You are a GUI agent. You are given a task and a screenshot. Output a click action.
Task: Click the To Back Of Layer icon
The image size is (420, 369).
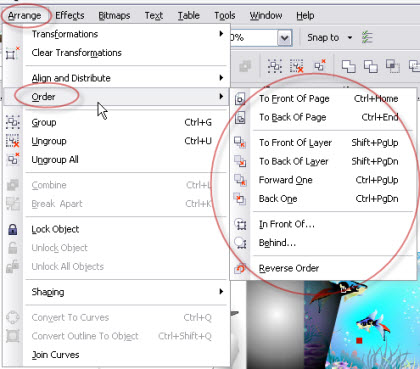pos(240,161)
